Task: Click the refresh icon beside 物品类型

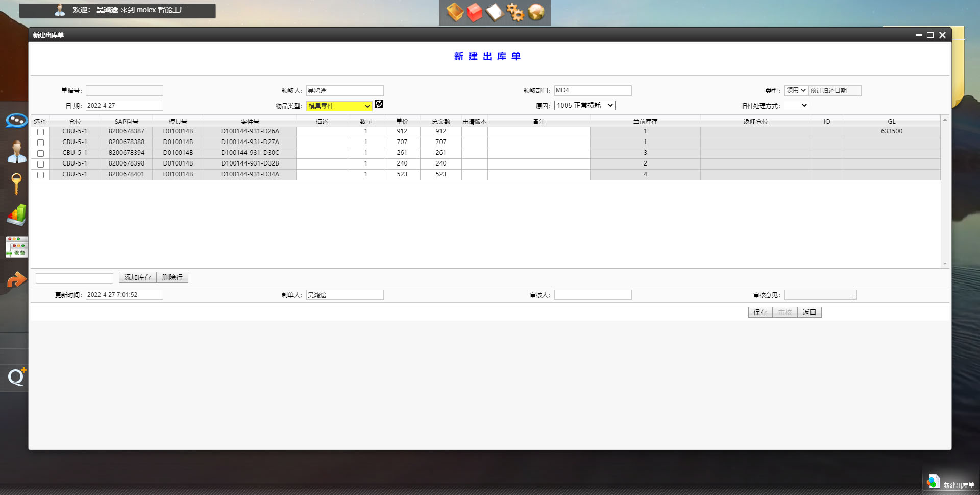Action: [x=379, y=104]
